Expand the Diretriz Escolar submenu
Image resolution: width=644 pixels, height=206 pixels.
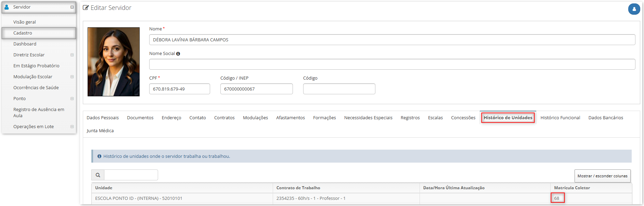coord(72,55)
